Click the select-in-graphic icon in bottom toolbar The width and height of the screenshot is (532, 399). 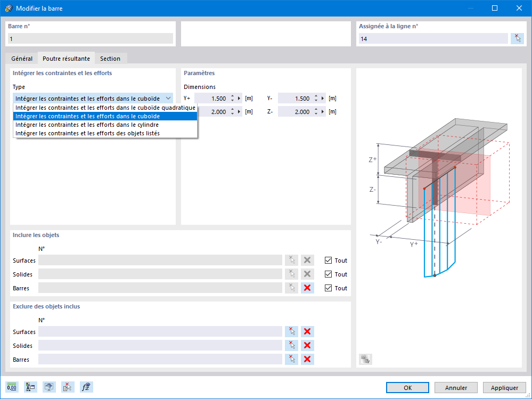click(68, 387)
